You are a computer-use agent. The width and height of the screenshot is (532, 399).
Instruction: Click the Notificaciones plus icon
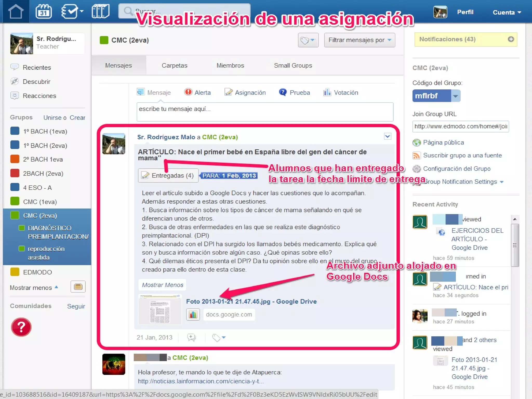pos(511,39)
